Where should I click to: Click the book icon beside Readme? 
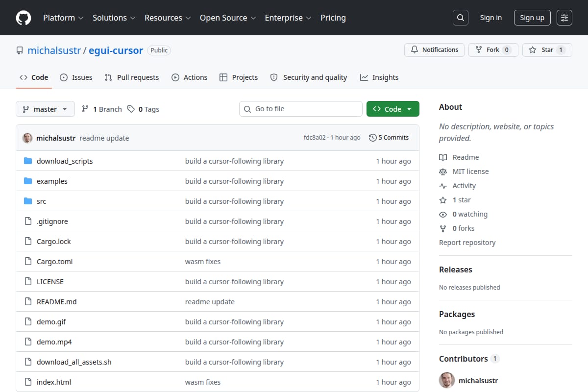(x=443, y=157)
